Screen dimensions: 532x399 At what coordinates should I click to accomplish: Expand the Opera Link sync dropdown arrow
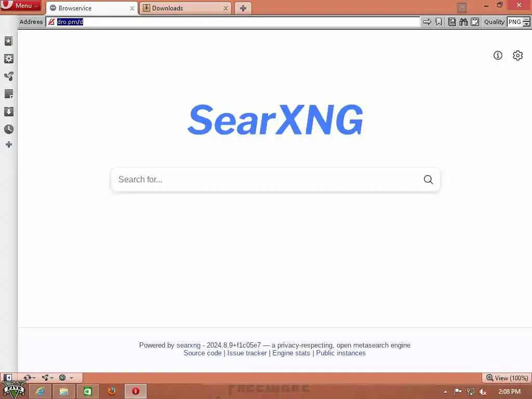(x=34, y=378)
